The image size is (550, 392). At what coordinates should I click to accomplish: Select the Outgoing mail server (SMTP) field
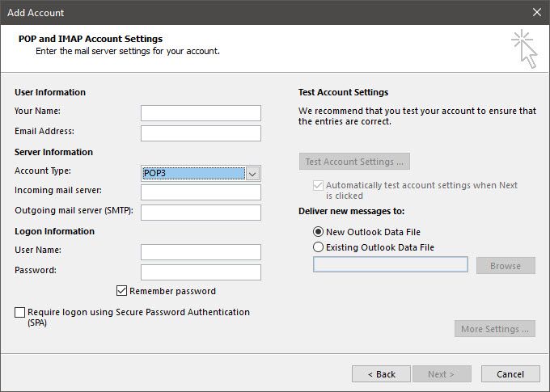pos(201,213)
